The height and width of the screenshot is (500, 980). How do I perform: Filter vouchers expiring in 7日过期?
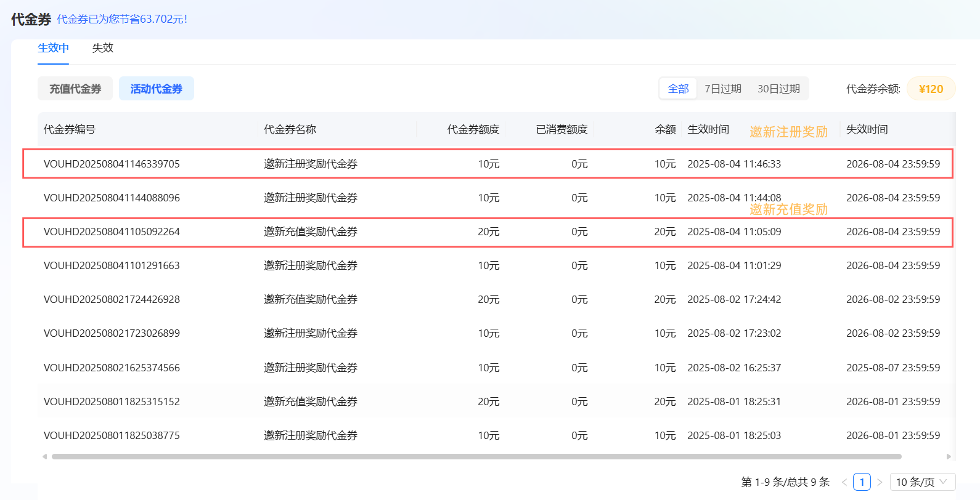pyautogui.click(x=722, y=89)
